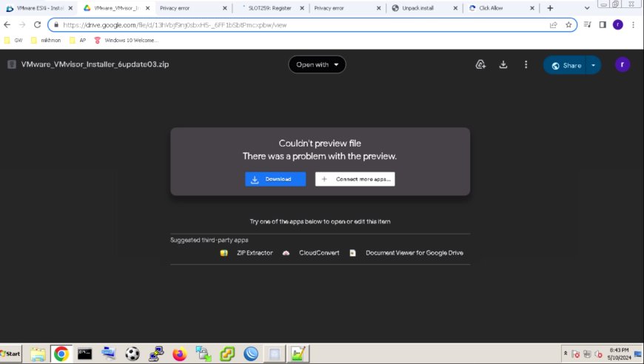Click the share page icon in address bar
The image size is (644, 364).
pyautogui.click(x=553, y=25)
